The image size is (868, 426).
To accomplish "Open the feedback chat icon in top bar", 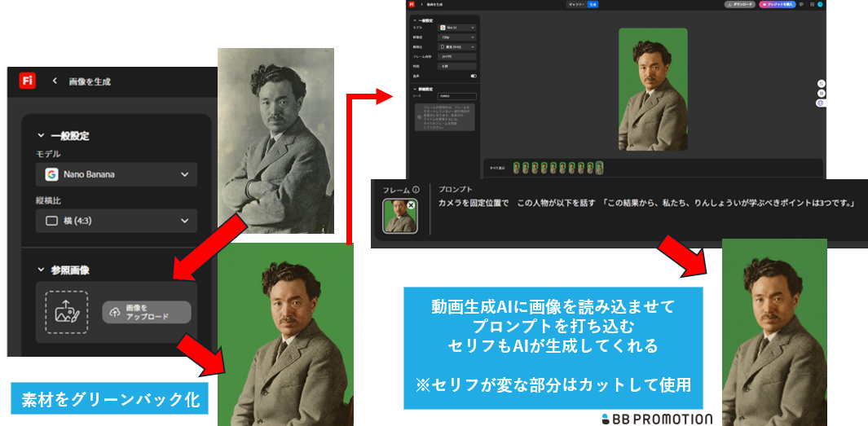I will 801,4.
